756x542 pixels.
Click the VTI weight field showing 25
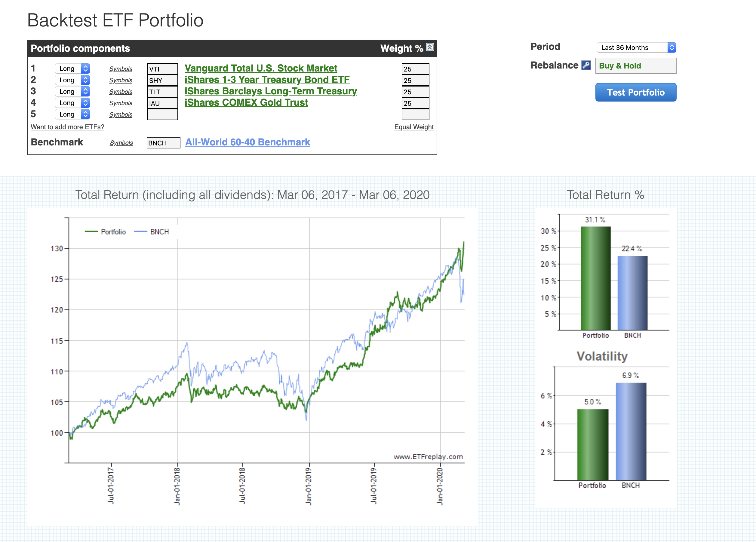[x=415, y=69]
